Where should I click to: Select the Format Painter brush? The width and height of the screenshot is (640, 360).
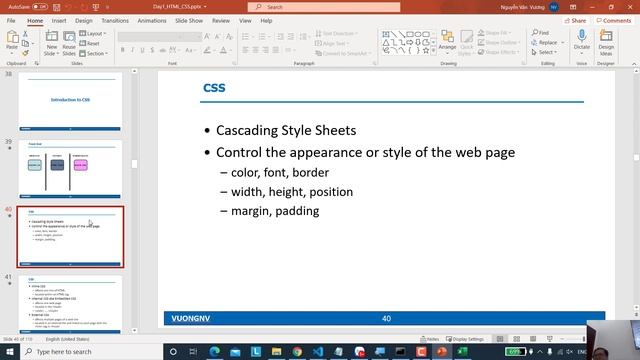pos(25,53)
